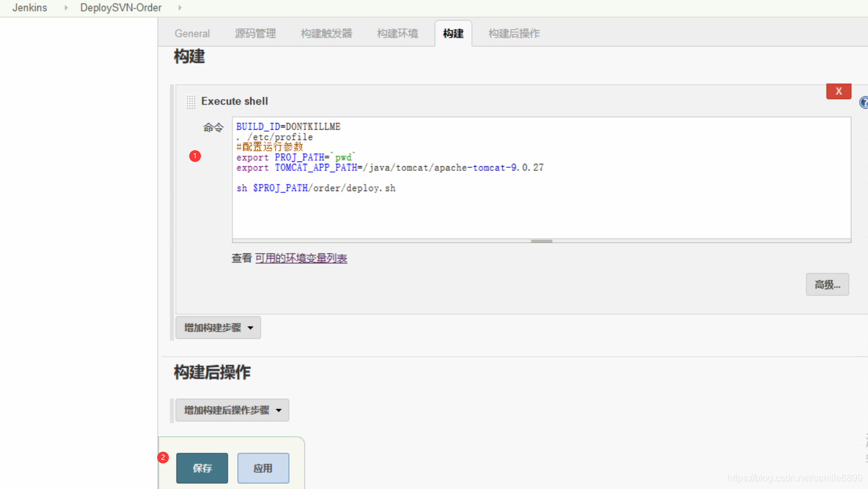Screen dimensions: 868x489
Task: Apply changes with 应用 button
Action: click(263, 468)
